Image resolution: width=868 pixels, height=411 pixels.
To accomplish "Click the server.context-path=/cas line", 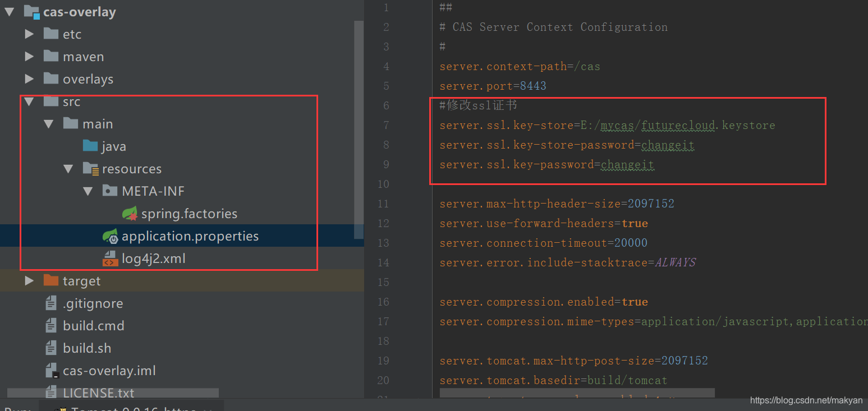I will pyautogui.click(x=520, y=66).
